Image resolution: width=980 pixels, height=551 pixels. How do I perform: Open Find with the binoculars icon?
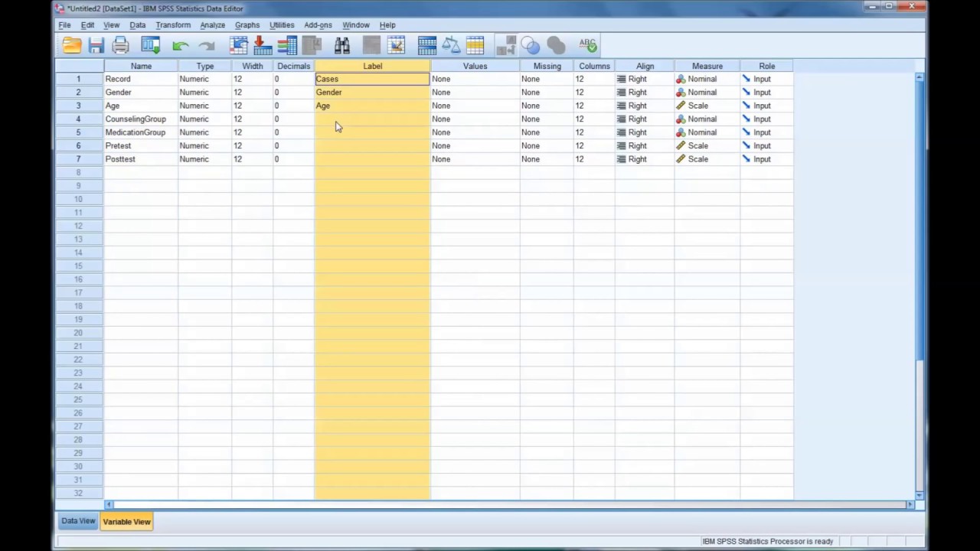point(342,46)
